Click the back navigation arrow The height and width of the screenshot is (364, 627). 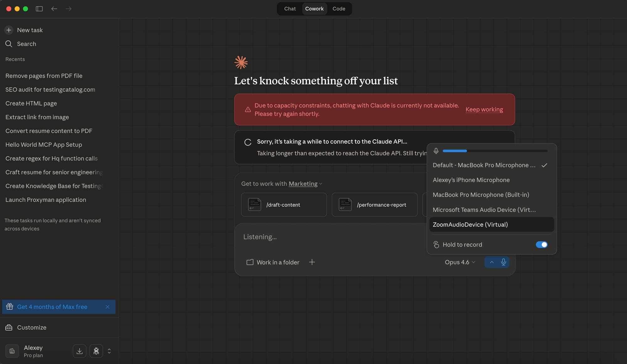(x=54, y=9)
